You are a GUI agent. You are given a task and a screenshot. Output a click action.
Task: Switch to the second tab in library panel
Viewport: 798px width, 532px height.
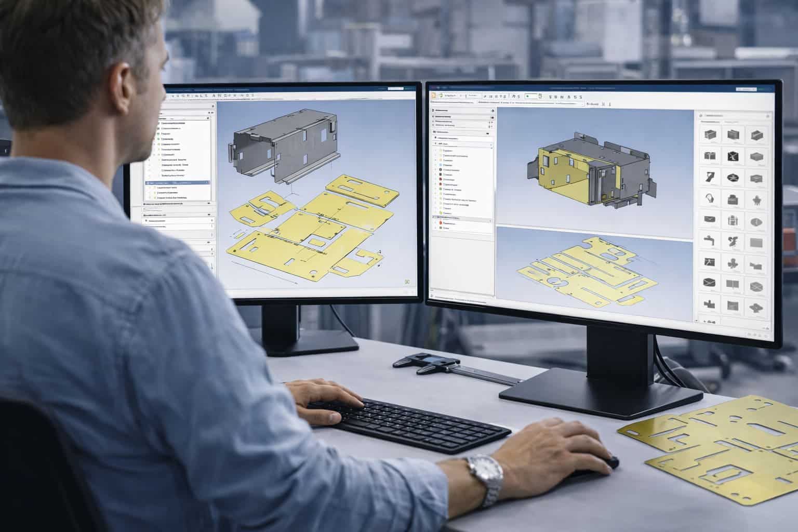732,122
